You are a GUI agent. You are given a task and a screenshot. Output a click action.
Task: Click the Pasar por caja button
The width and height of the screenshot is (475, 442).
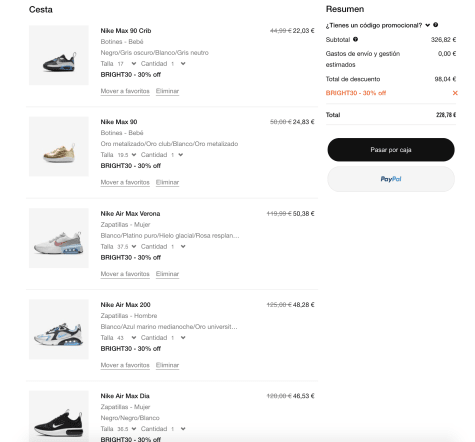391,150
